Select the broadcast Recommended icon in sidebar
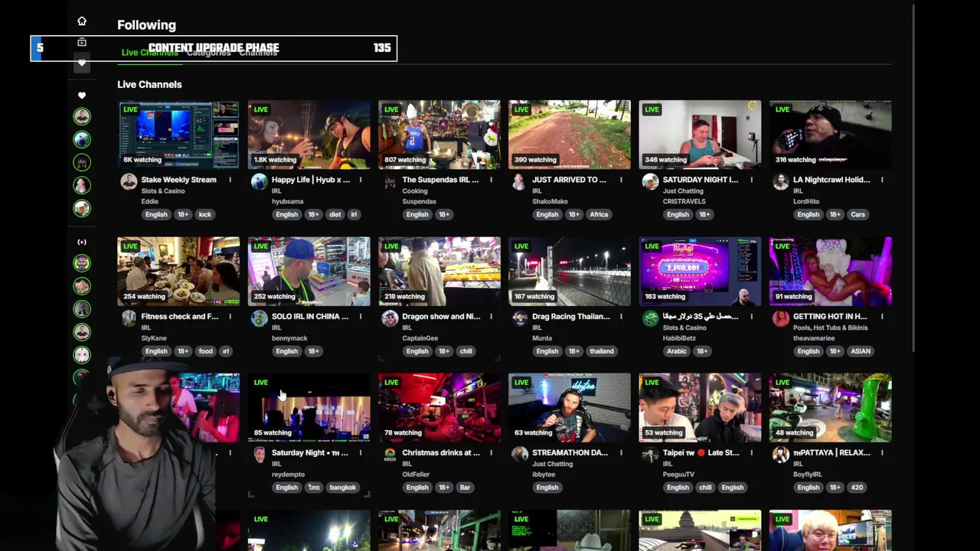The image size is (980, 551). pyautogui.click(x=82, y=243)
